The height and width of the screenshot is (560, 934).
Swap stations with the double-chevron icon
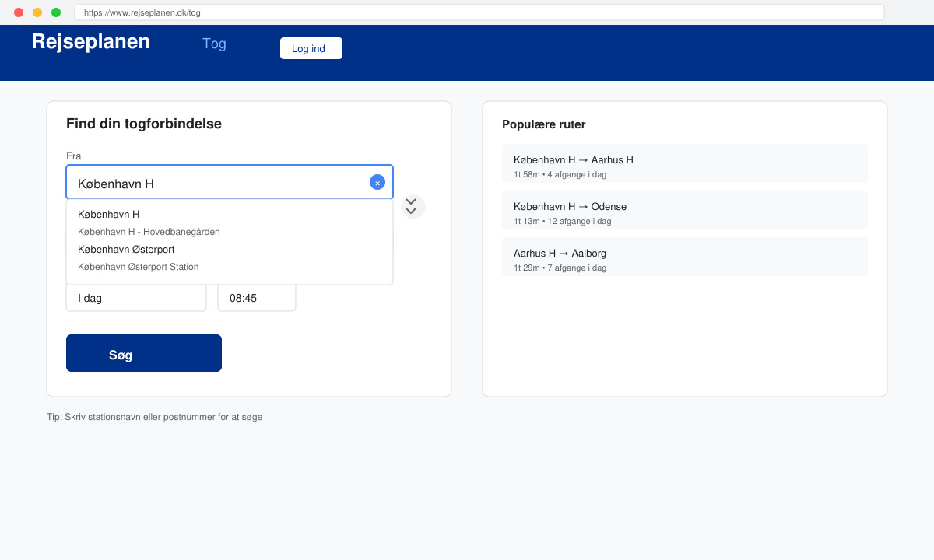(x=412, y=207)
